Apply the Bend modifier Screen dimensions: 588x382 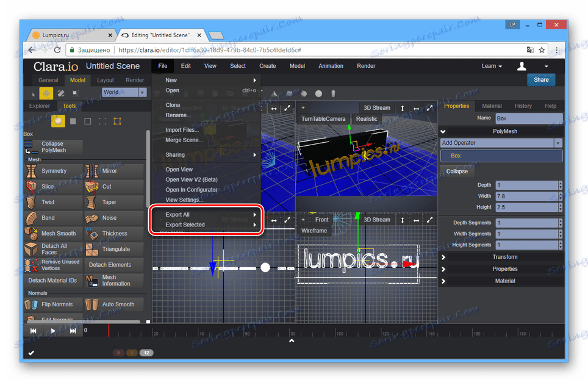click(x=53, y=218)
